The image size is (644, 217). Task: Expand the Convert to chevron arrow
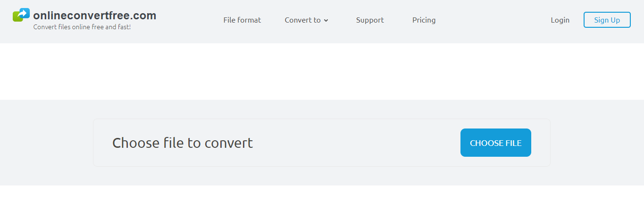click(326, 21)
